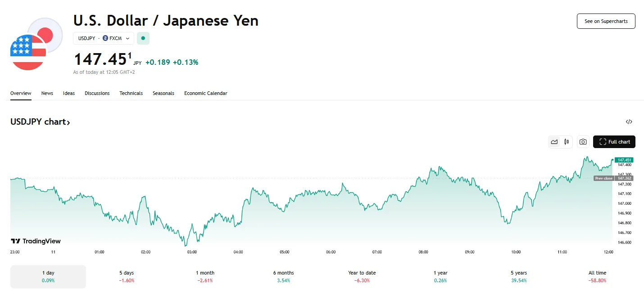The image size is (644, 302).
Task: Click the See on Supercharts button
Action: 606,21
